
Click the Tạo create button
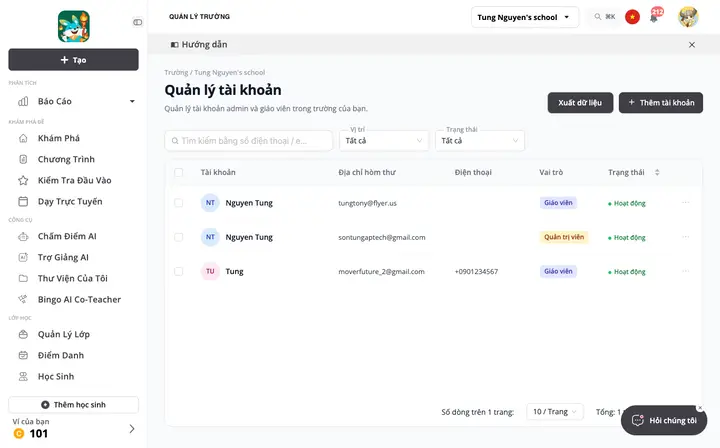[x=73, y=60]
